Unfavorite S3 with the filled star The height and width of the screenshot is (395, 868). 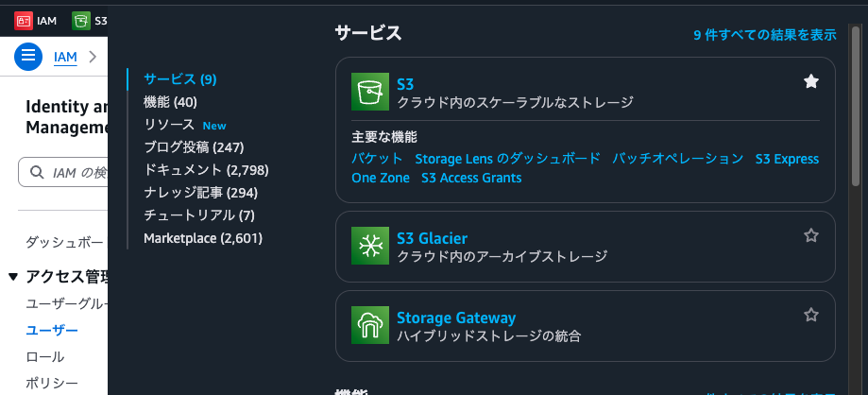811,82
